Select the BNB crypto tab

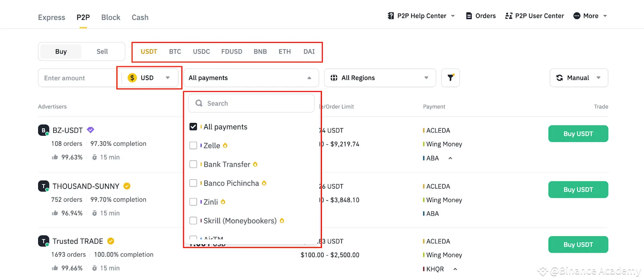pyautogui.click(x=260, y=52)
